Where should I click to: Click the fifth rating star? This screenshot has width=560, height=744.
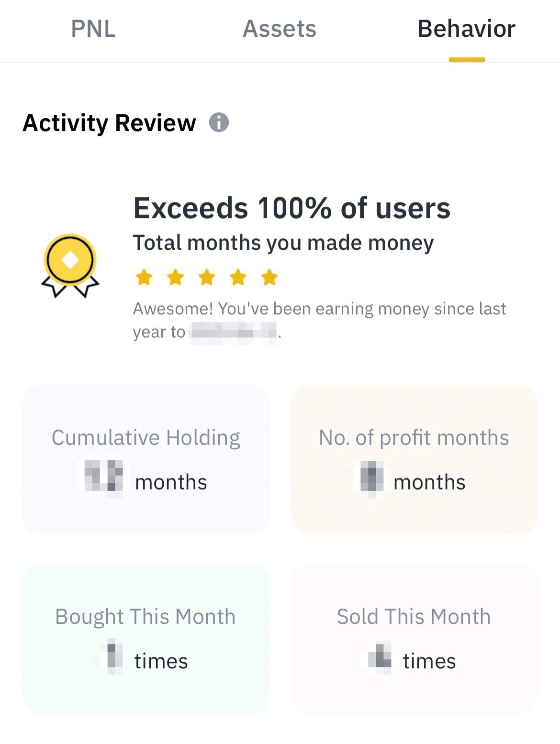click(x=269, y=277)
